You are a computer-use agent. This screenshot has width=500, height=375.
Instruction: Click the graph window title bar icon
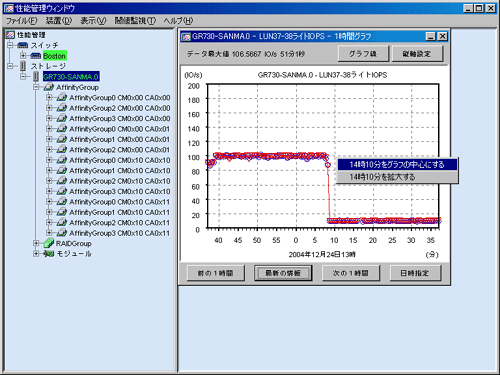click(x=186, y=36)
